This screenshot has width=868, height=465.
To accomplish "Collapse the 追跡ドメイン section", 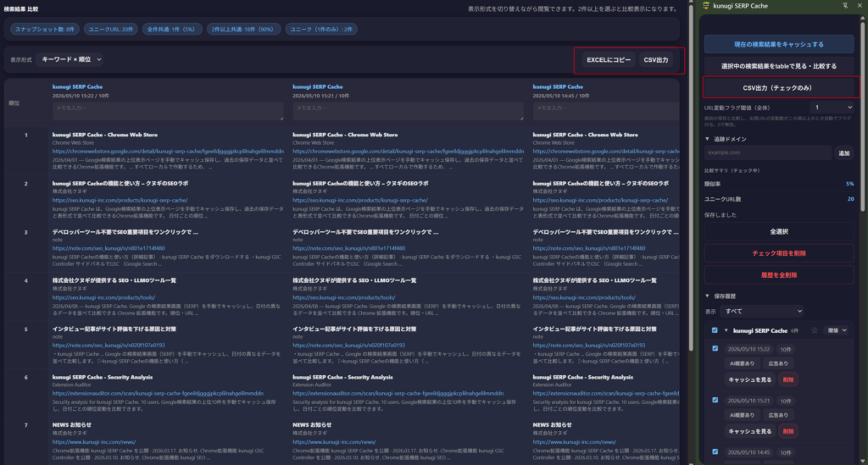I will (x=707, y=140).
